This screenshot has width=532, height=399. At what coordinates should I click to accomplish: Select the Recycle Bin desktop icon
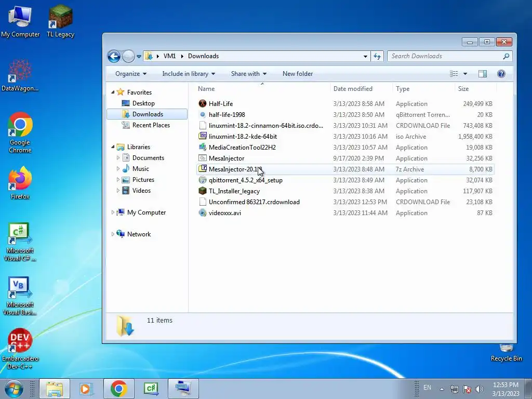506,353
